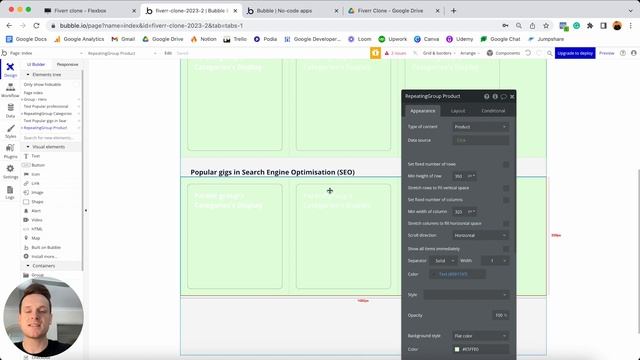The image size is (640, 360).
Task: Undo the last editor action
Action: (x=528, y=53)
